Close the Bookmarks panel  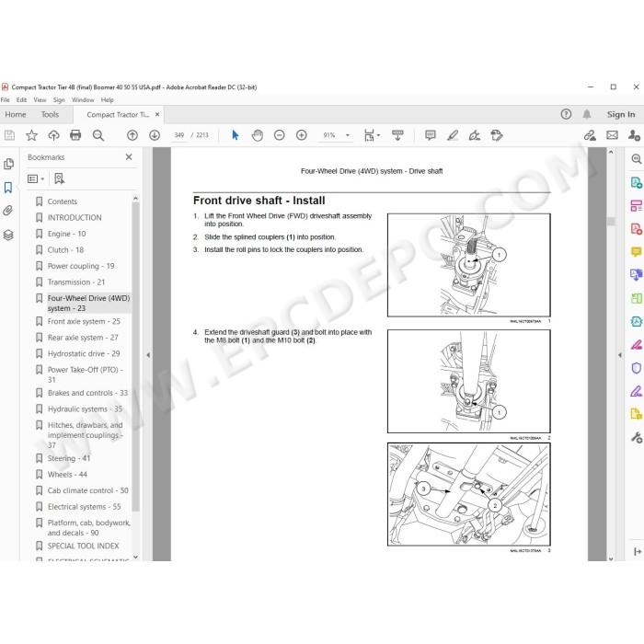click(x=129, y=157)
